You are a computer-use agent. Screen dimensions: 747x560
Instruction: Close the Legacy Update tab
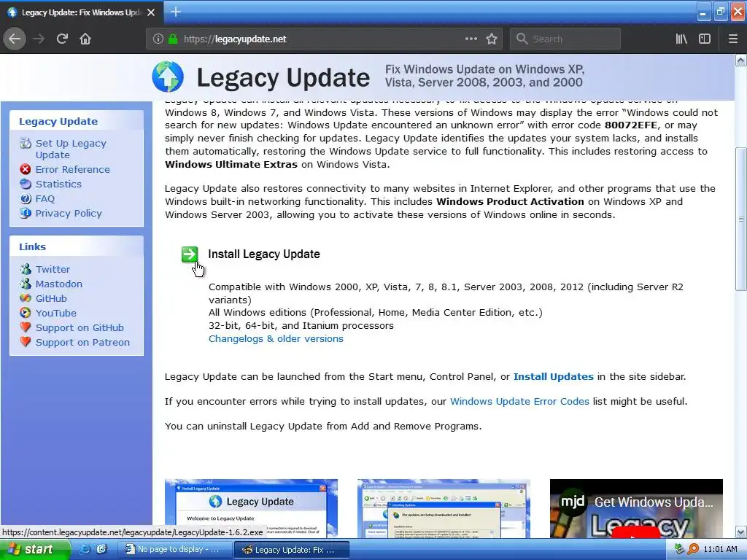(x=151, y=12)
